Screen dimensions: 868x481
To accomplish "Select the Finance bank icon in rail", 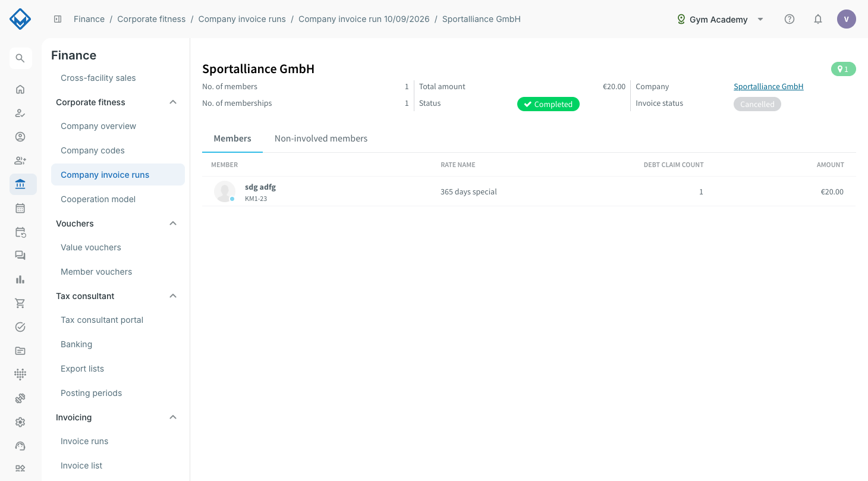I will 20,184.
